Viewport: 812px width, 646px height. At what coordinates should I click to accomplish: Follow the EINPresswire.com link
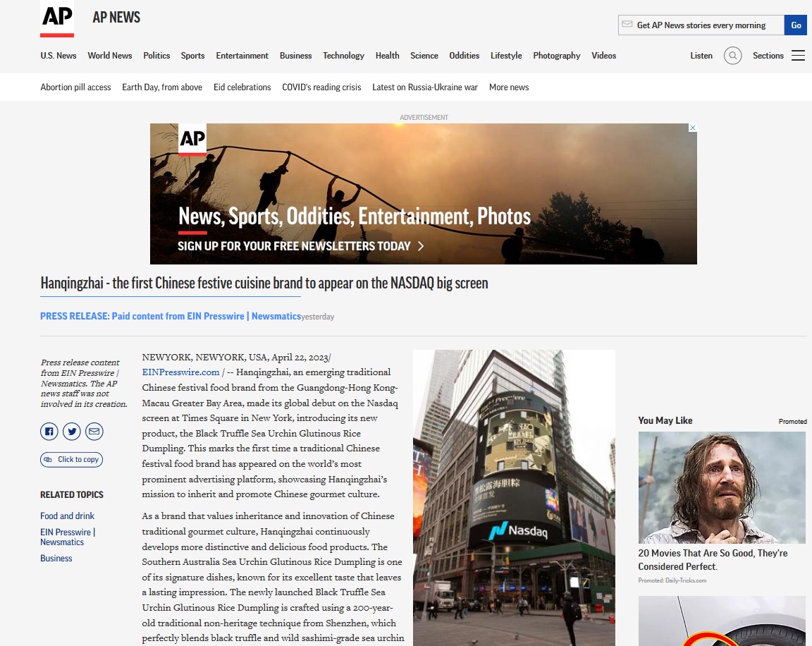(180, 372)
